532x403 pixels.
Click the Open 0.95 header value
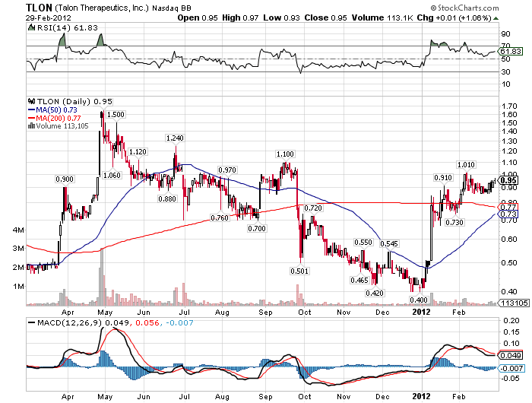198,17
